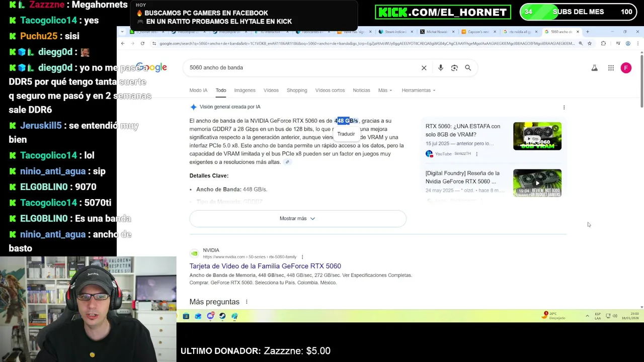Open Chrome three-dot menu
The image size is (644, 362).
(638, 44)
